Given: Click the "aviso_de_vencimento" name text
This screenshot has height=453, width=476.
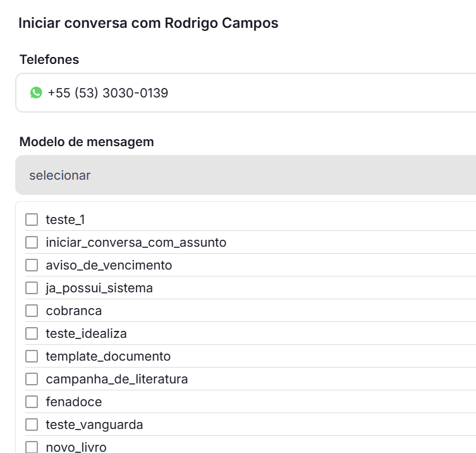Looking at the screenshot, I should tap(109, 265).
